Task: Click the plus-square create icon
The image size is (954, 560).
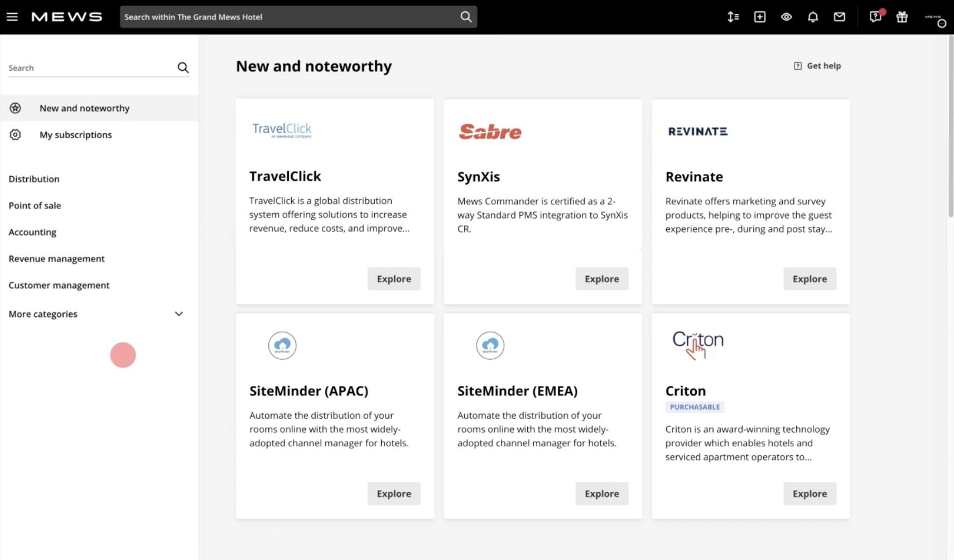Action: tap(760, 17)
